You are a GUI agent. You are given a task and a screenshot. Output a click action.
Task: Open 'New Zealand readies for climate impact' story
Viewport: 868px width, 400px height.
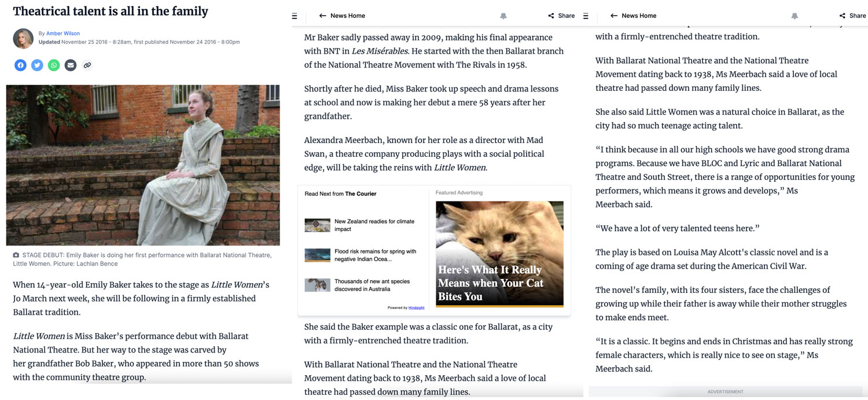pos(374,225)
